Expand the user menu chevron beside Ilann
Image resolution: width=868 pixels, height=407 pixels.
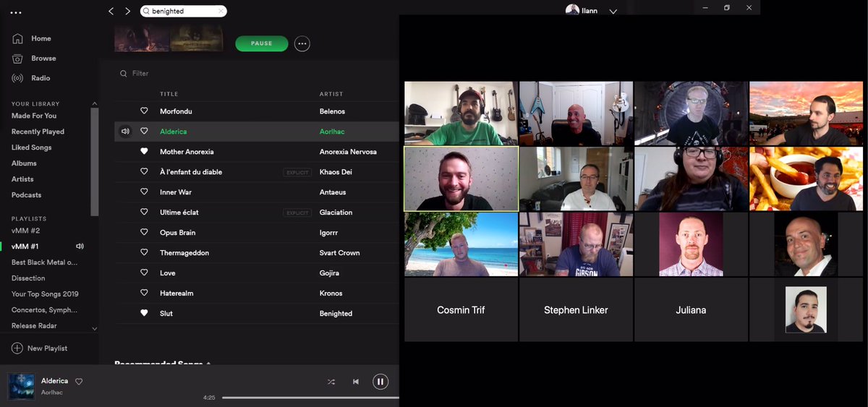[x=613, y=12]
